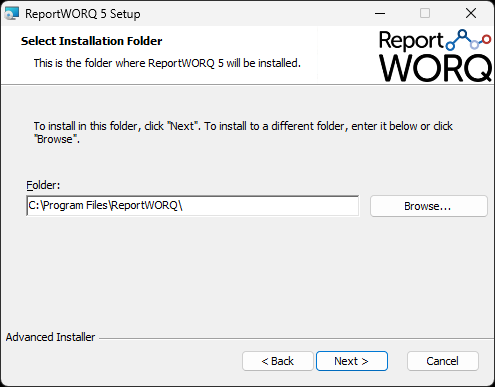This screenshot has height=387, width=495.
Task: Click inside the Folder path text box
Action: 193,206
